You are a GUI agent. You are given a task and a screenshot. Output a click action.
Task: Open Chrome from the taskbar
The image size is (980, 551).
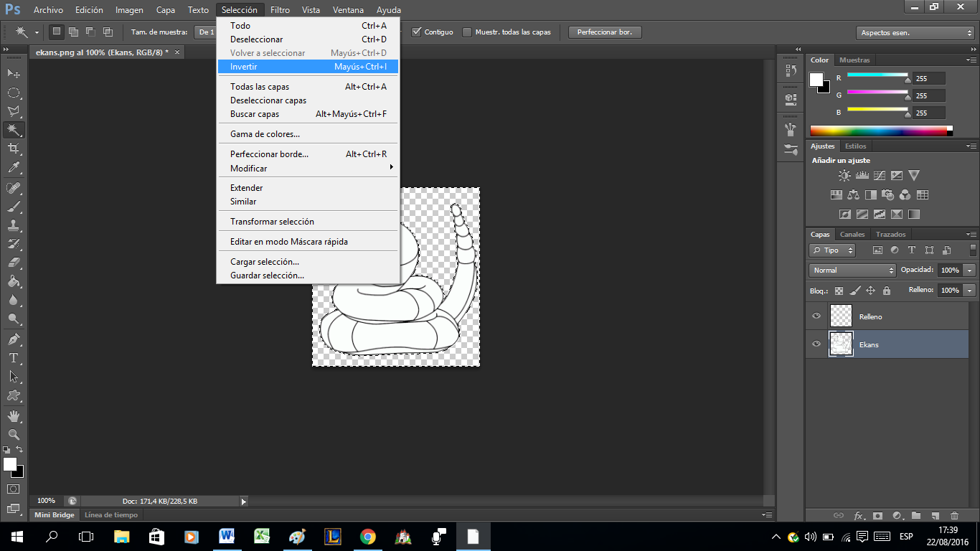click(368, 537)
